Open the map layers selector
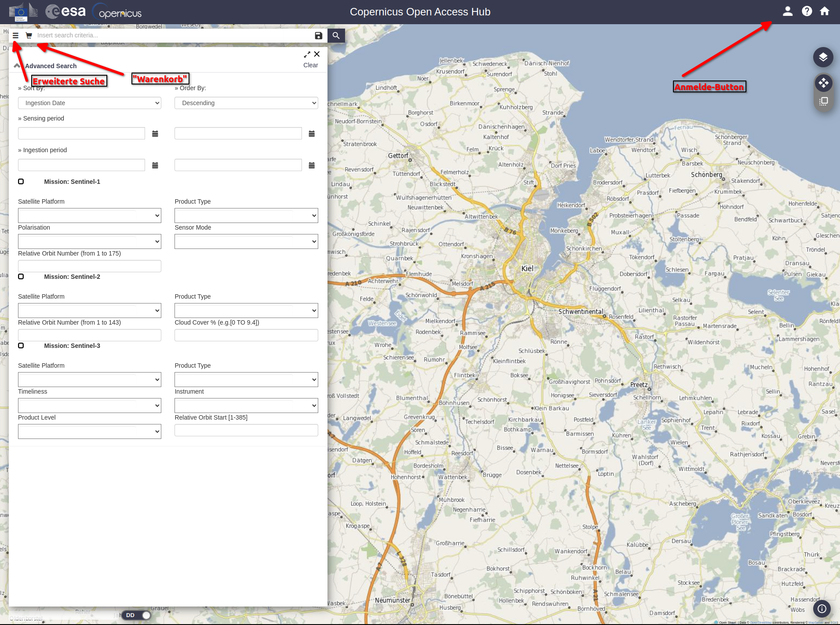The width and height of the screenshot is (840, 625). pyautogui.click(x=823, y=57)
